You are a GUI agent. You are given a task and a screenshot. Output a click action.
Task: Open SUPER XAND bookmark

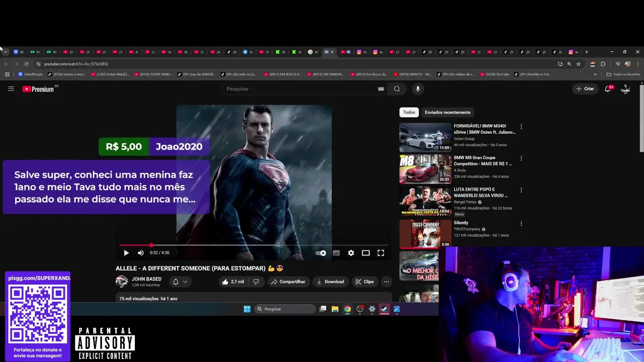coord(153,74)
